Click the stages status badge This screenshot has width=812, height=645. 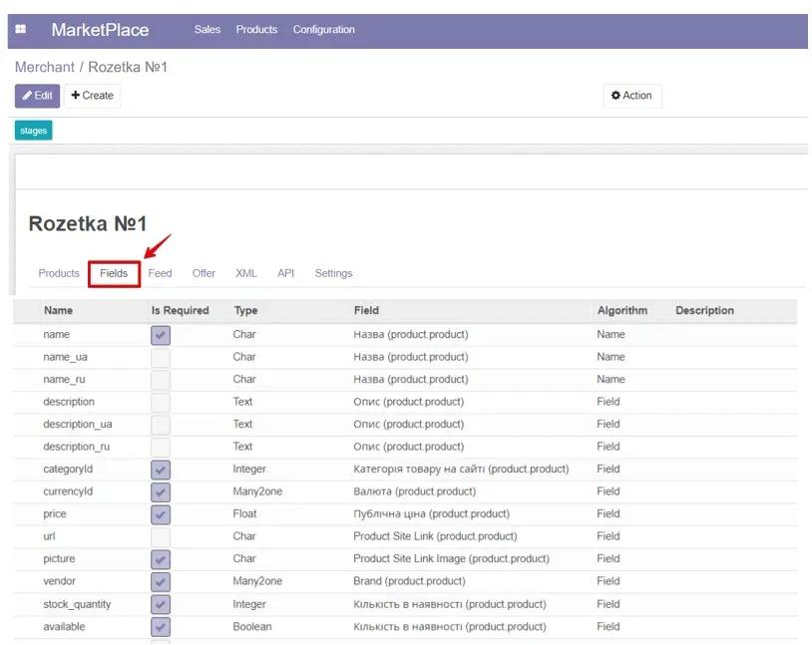pos(33,131)
